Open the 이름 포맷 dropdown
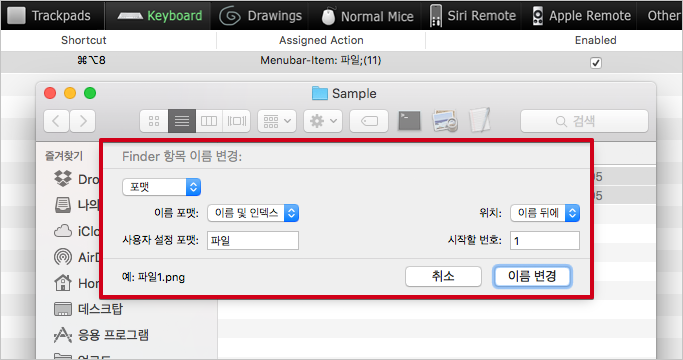The height and width of the screenshot is (360, 683). pos(253,213)
